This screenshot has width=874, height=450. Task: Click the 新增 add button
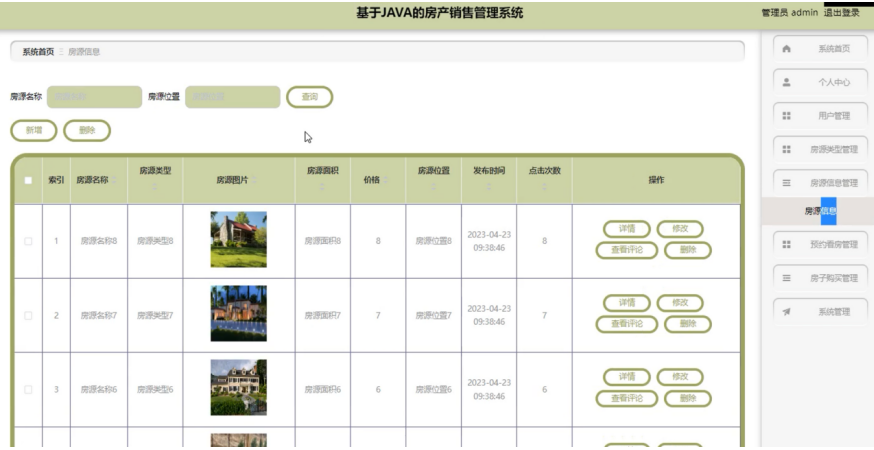34,130
